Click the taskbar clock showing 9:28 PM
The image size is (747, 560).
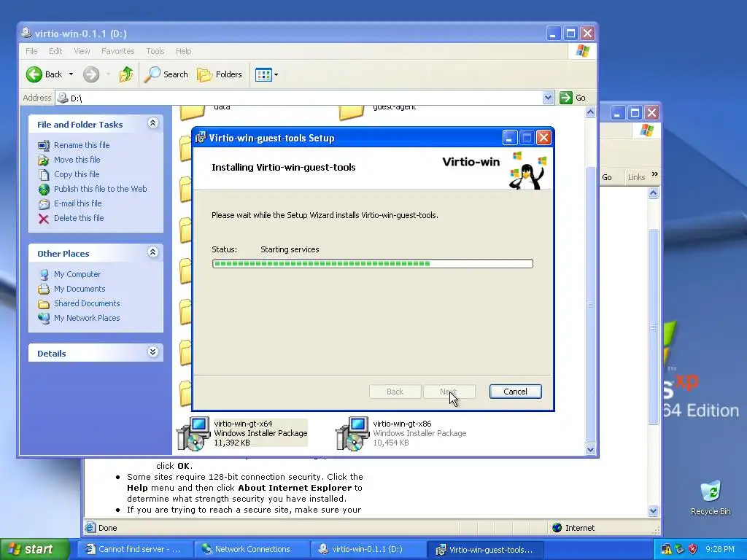click(720, 549)
